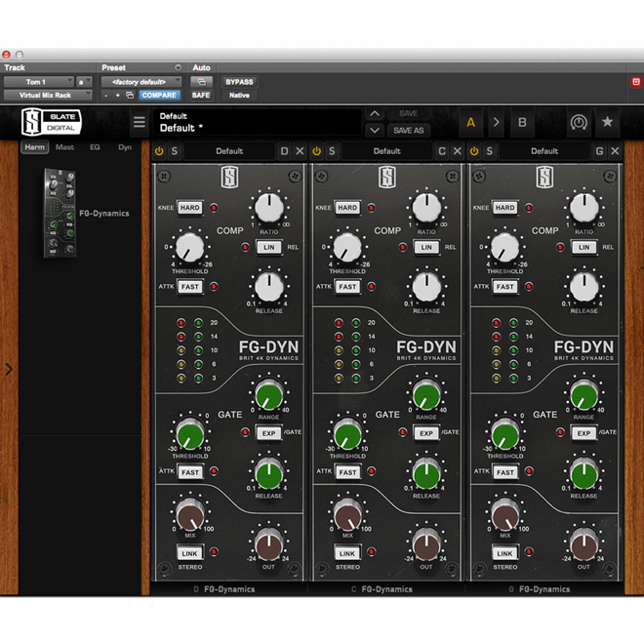Open the hamburger preset menu
The image size is (644, 644).
click(x=139, y=123)
